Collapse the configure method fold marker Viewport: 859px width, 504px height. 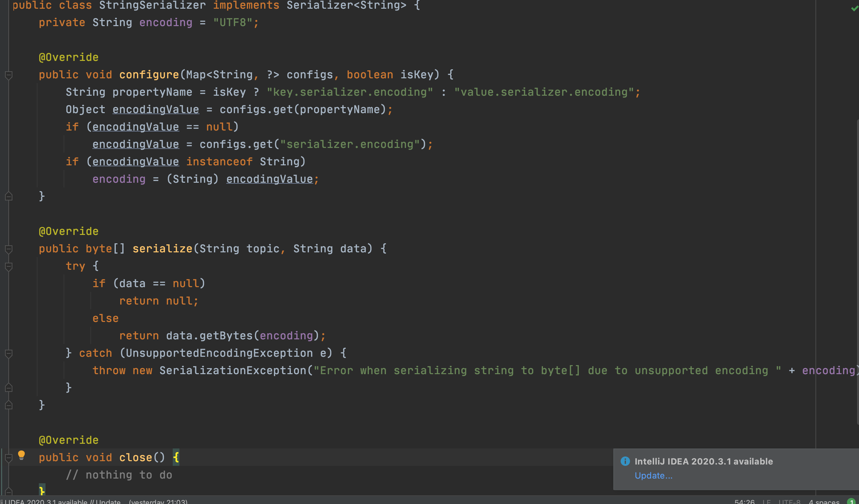point(9,75)
